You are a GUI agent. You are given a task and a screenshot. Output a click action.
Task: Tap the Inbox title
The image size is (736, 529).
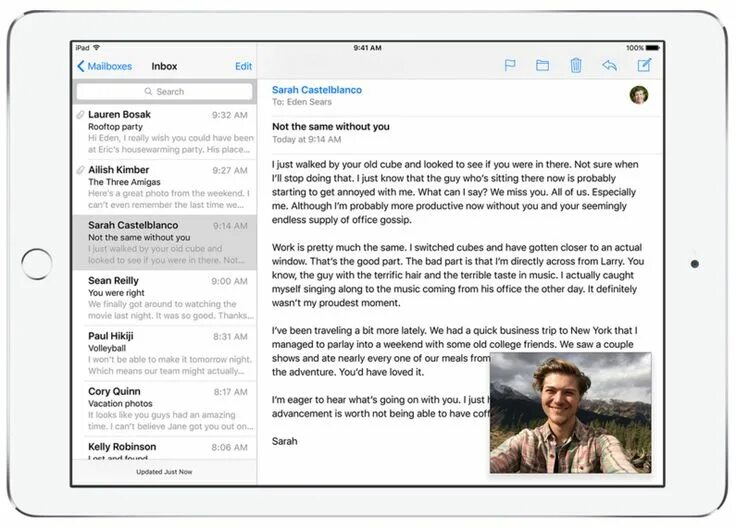(164, 66)
